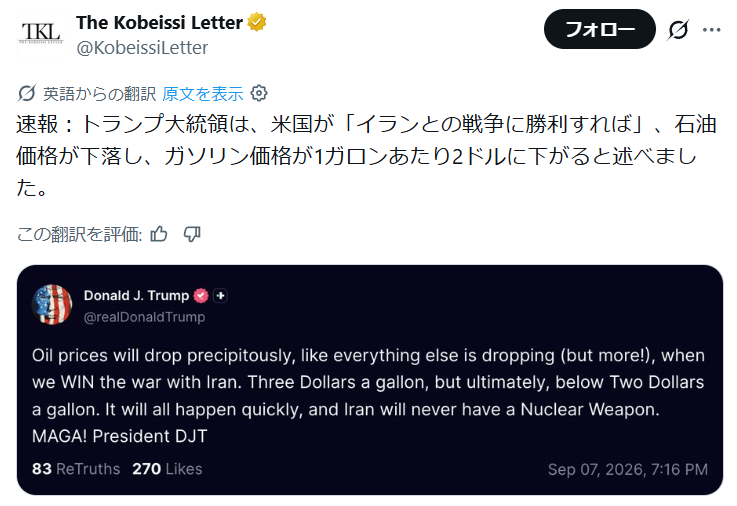Click the 270 Likes count
Image resolution: width=737 pixels, height=506 pixels.
click(167, 469)
